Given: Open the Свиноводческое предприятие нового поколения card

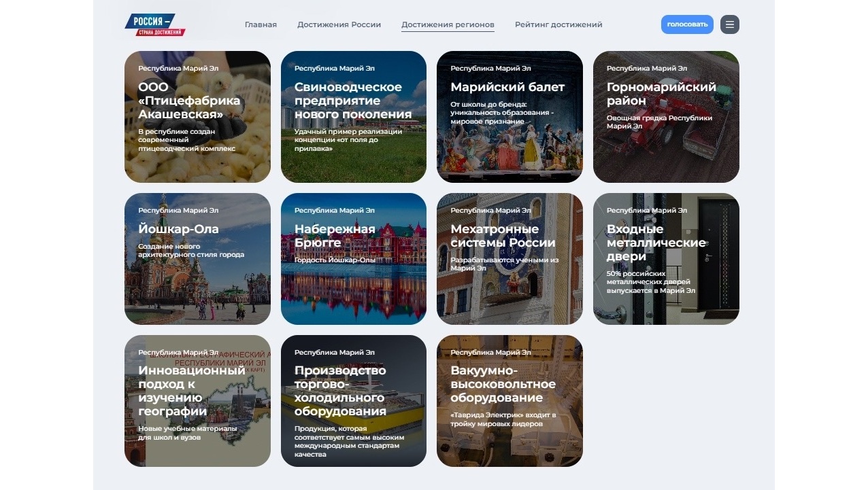Looking at the screenshot, I should [353, 117].
